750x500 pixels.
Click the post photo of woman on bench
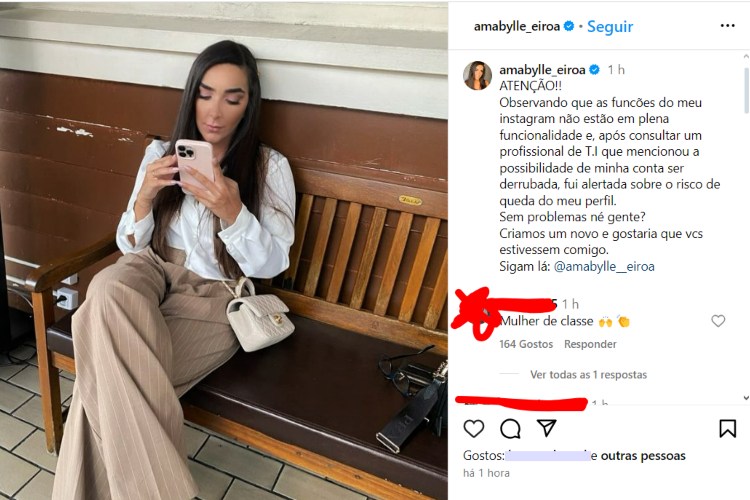pos(224,251)
